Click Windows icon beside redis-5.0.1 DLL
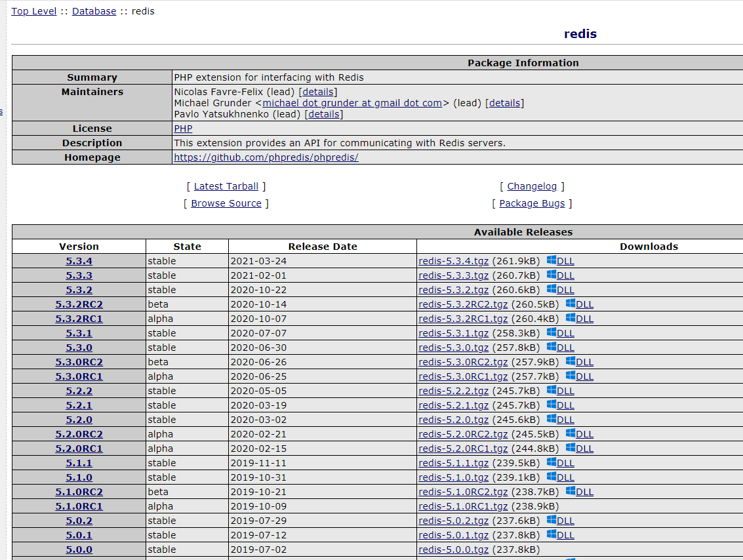Screen dimensions: 743x560 coord(551,534)
